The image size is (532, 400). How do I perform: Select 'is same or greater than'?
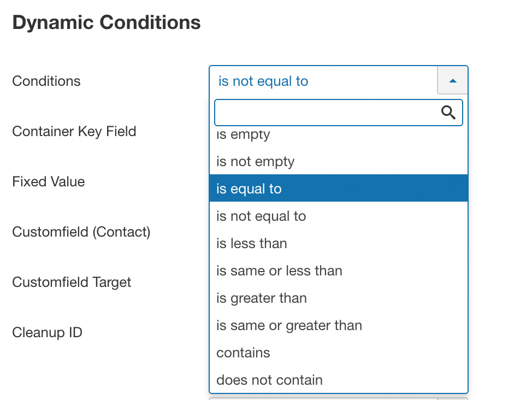[339, 325]
